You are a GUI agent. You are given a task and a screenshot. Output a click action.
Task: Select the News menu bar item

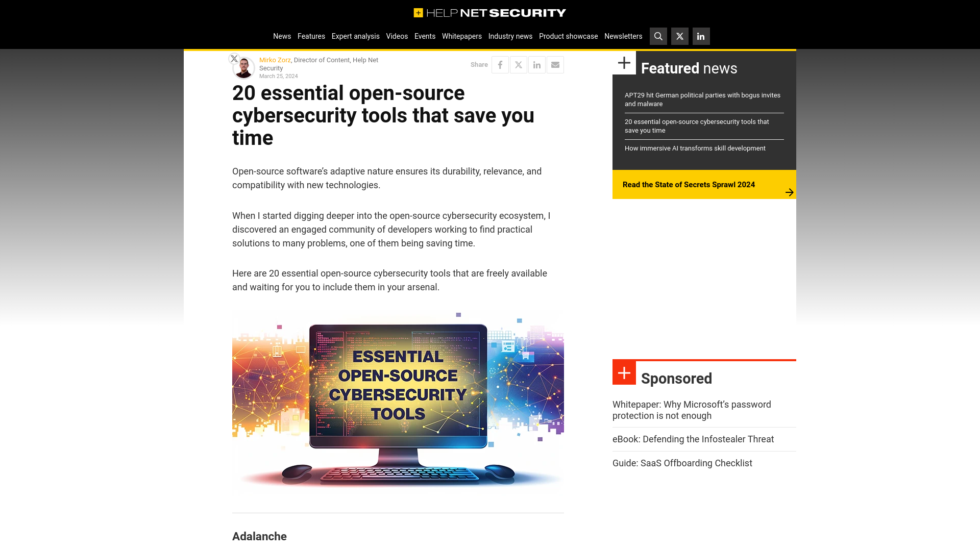281,36
